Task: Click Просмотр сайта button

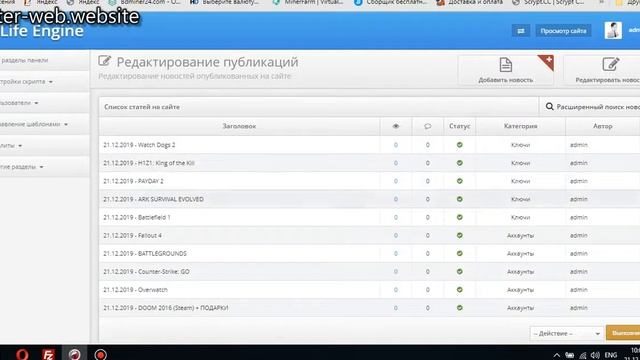Action: pyautogui.click(x=563, y=31)
